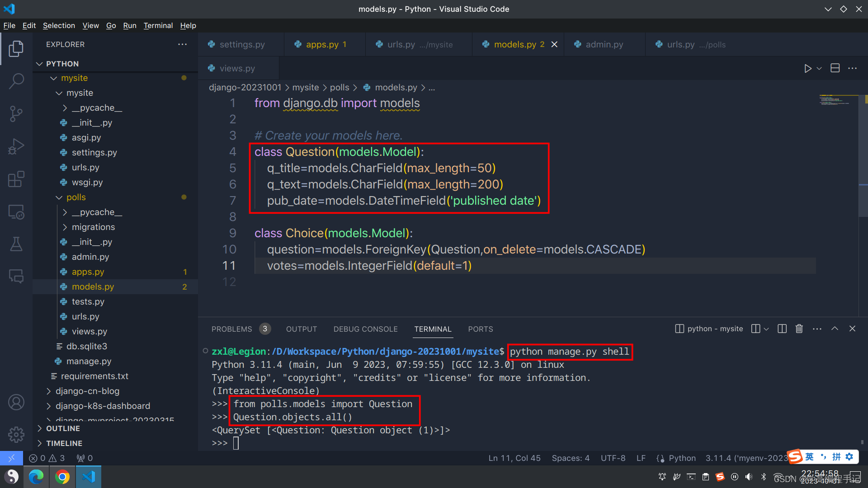Launch Microsoft Edge from taskbar

(x=36, y=477)
